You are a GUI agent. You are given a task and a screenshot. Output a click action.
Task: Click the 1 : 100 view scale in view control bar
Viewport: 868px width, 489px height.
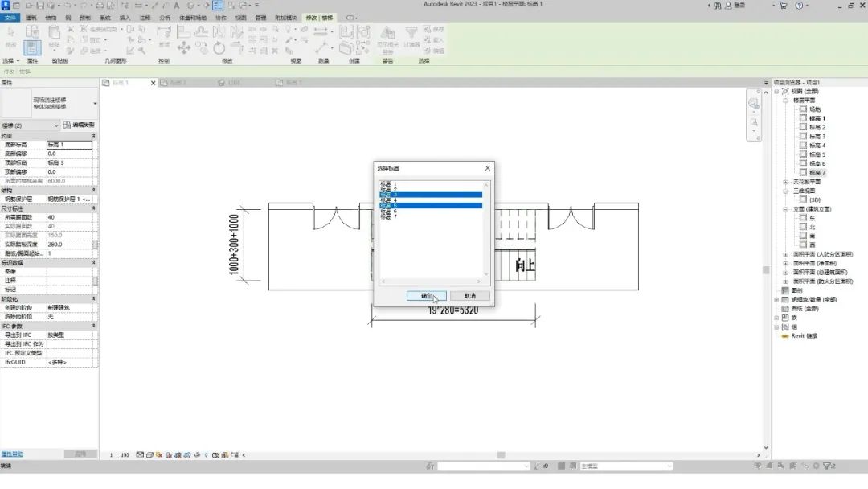119,455
